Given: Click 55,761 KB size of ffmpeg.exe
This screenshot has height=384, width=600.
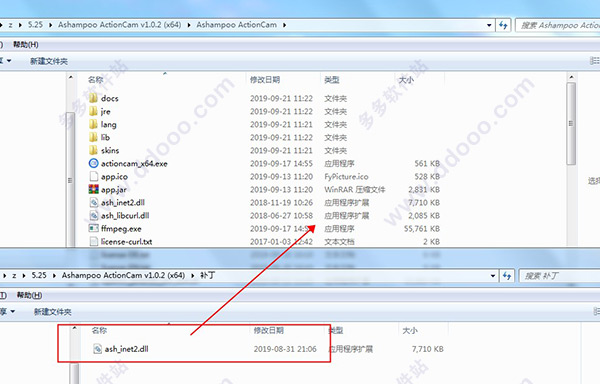Looking at the screenshot, I should [422, 229].
